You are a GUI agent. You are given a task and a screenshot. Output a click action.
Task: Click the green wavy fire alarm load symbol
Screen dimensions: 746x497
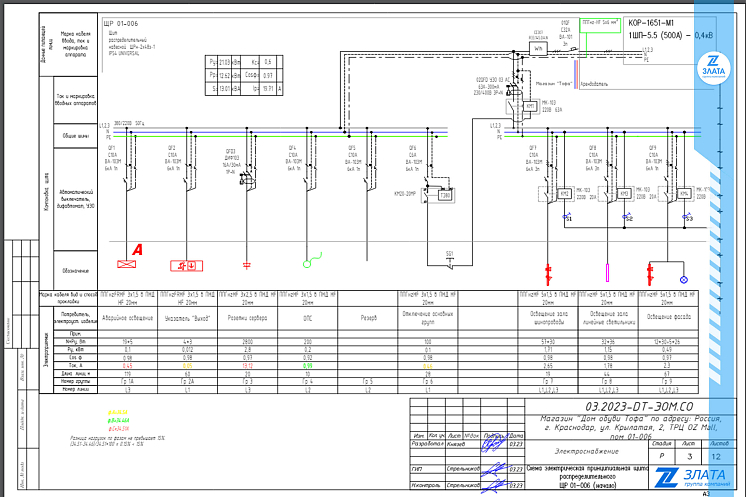[x=310, y=263]
